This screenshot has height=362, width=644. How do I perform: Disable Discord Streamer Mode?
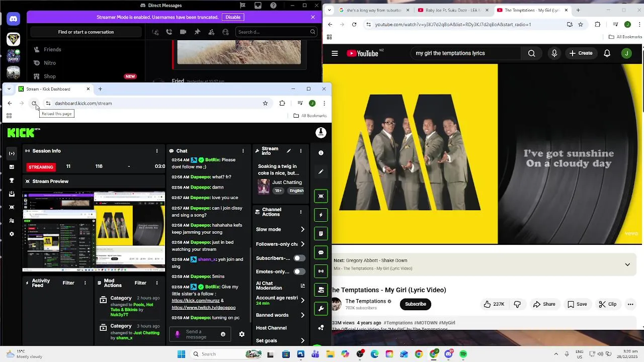coord(233,17)
